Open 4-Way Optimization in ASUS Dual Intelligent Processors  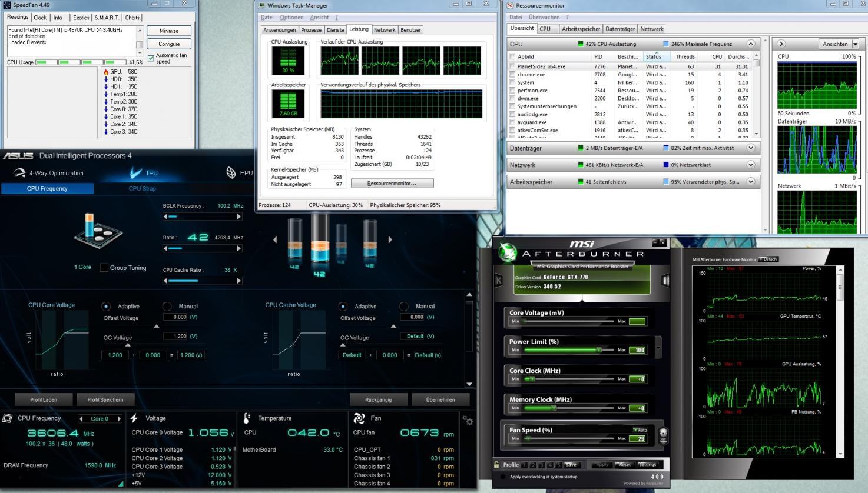click(x=49, y=173)
